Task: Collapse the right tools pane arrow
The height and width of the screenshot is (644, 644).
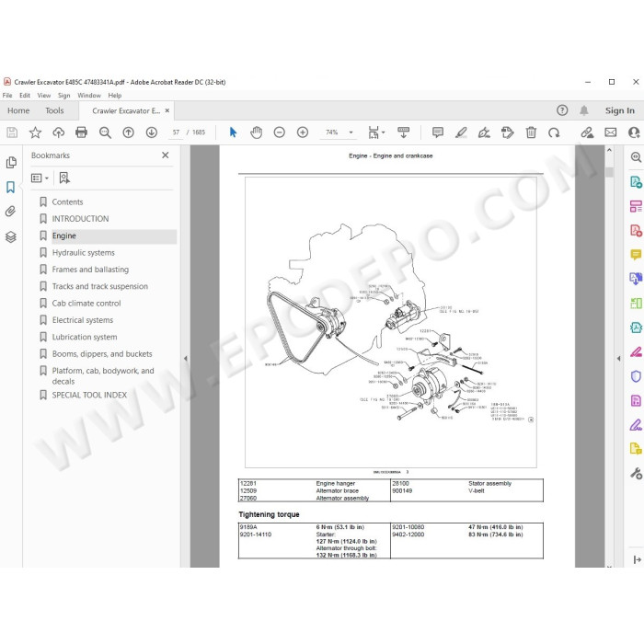Action: coord(618,359)
